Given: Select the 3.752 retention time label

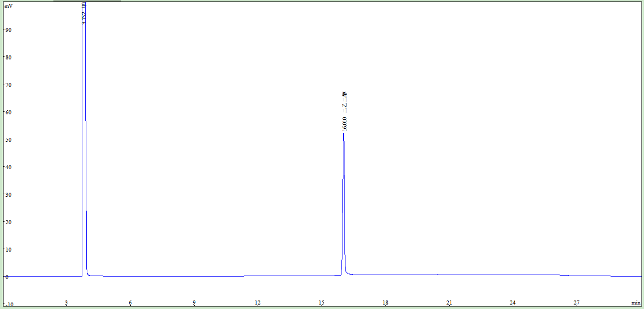Looking at the screenshot, I should click(x=84, y=17).
